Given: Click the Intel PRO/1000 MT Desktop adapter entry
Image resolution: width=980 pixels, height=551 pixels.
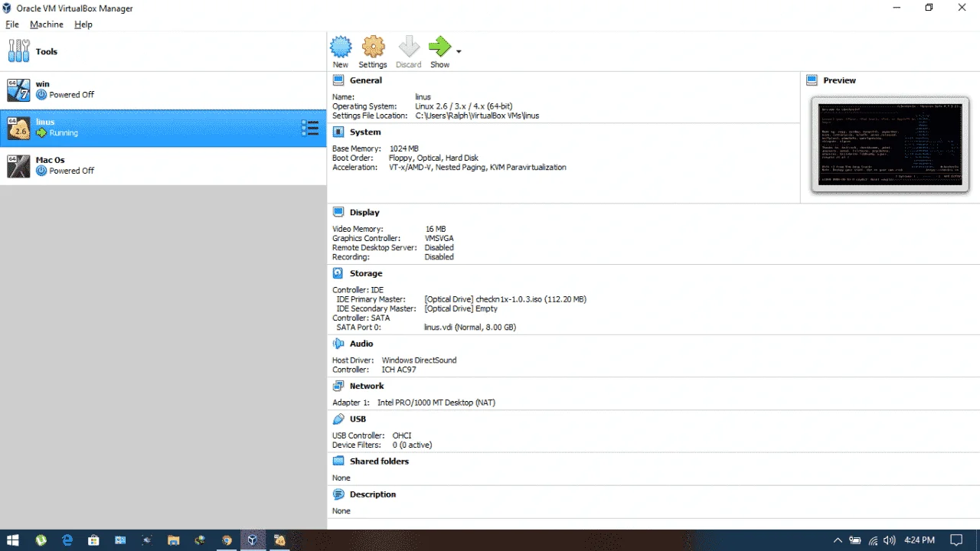Looking at the screenshot, I should pyautogui.click(x=436, y=403).
